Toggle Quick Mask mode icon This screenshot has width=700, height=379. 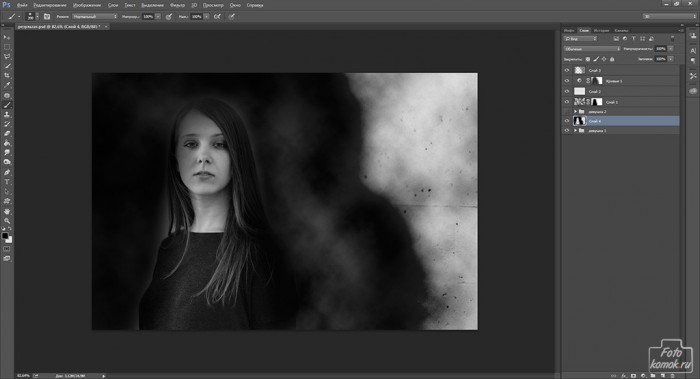click(x=7, y=249)
